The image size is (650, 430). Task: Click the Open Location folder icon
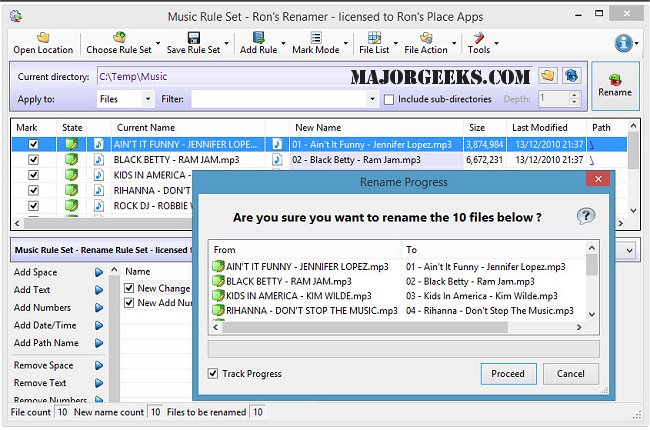pyautogui.click(x=43, y=38)
